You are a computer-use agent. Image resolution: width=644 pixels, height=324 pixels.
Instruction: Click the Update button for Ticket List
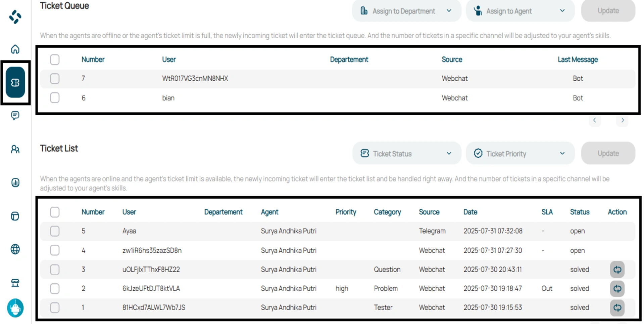pos(608,153)
